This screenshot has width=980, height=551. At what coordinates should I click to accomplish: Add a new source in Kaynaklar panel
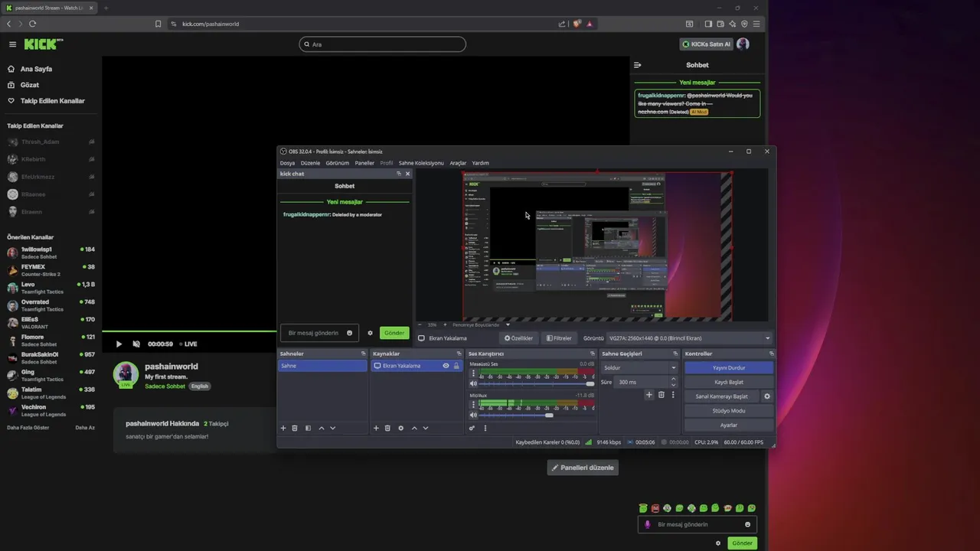click(376, 428)
